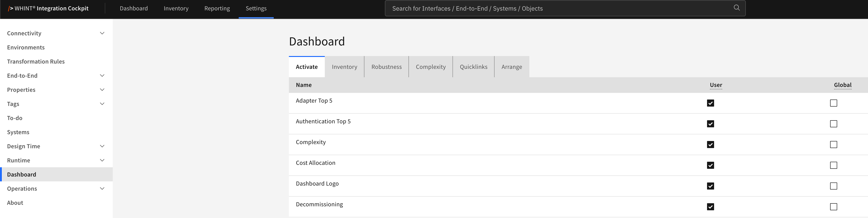This screenshot has width=868, height=218.
Task: Focus the Interfaces search field
Action: click(x=559, y=8)
